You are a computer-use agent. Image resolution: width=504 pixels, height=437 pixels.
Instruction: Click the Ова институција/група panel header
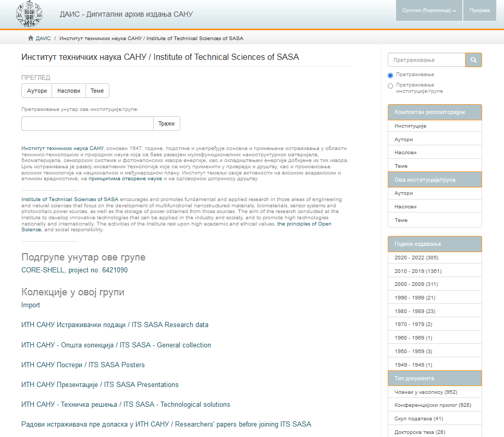(x=435, y=180)
